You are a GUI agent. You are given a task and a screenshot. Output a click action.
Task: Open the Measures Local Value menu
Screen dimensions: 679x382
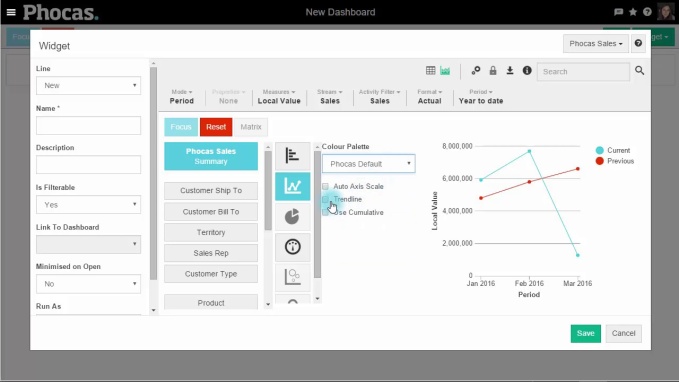tap(279, 97)
